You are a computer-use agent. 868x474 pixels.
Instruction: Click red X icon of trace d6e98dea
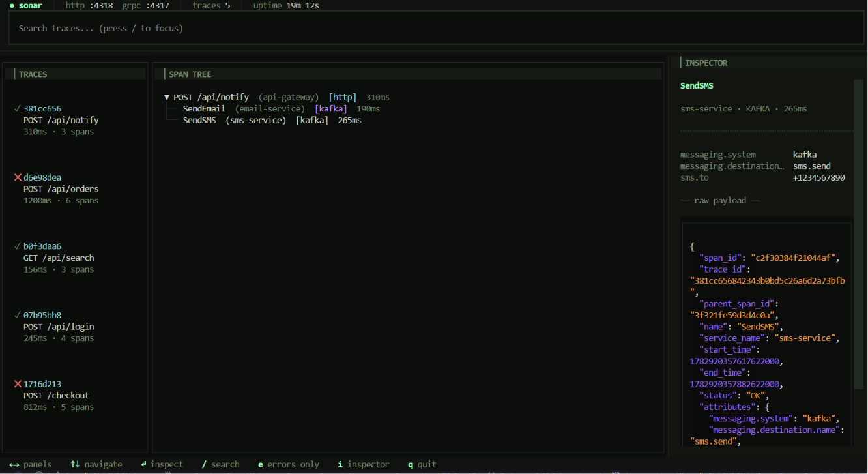tap(18, 177)
